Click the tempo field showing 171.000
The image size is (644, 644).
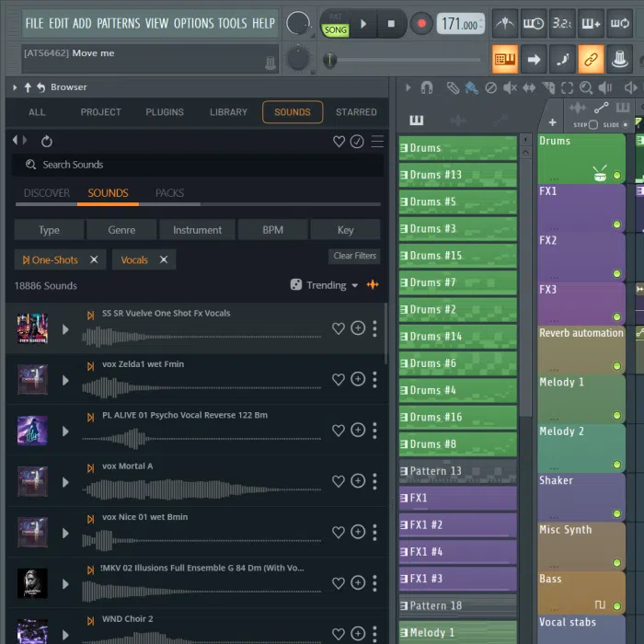460,24
